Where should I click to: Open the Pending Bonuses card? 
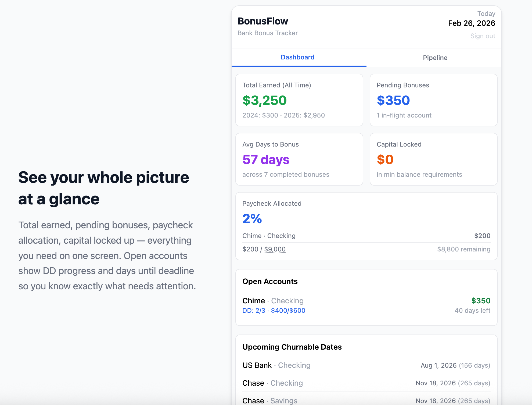pos(433,100)
